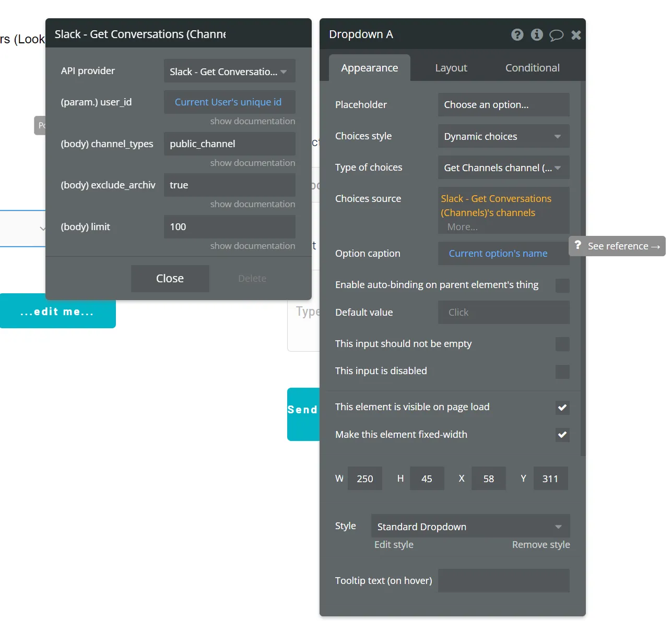Viewport: 672px width, 621px height.
Task: Edit the H height value 45
Action: coord(427,479)
